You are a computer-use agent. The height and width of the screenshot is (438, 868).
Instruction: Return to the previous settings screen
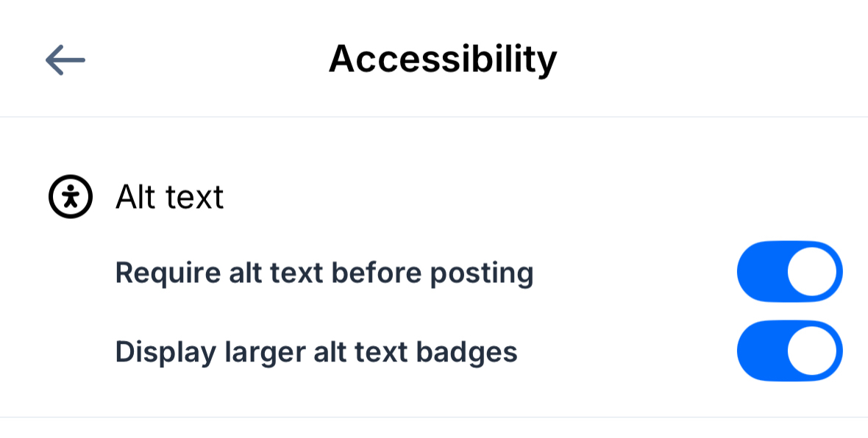65,60
